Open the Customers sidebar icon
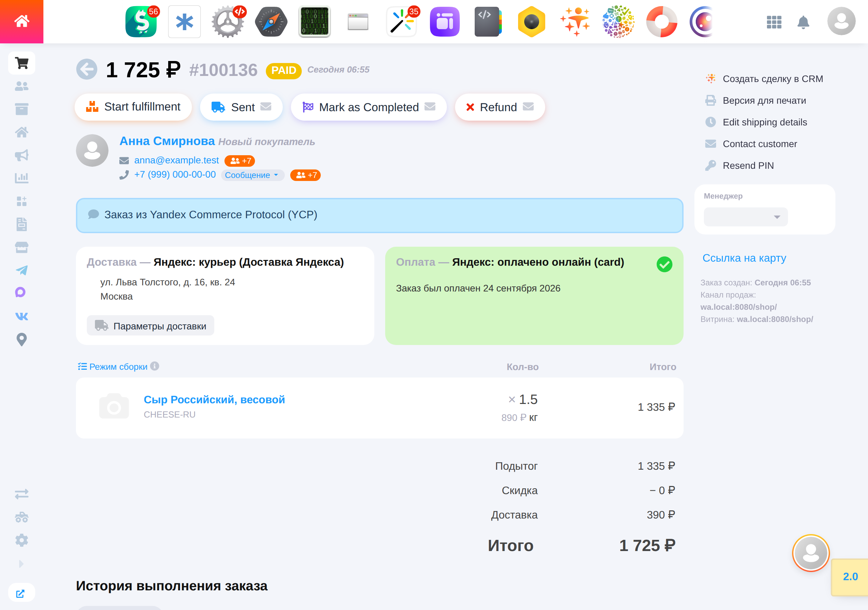 pos(22,86)
